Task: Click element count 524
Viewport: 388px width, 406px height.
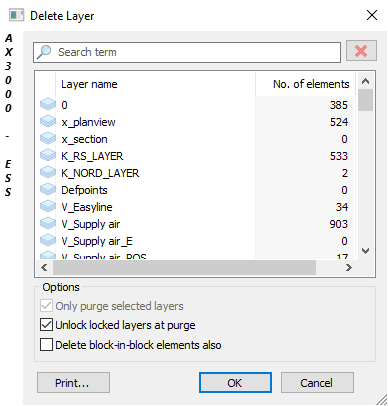Action: [339, 122]
